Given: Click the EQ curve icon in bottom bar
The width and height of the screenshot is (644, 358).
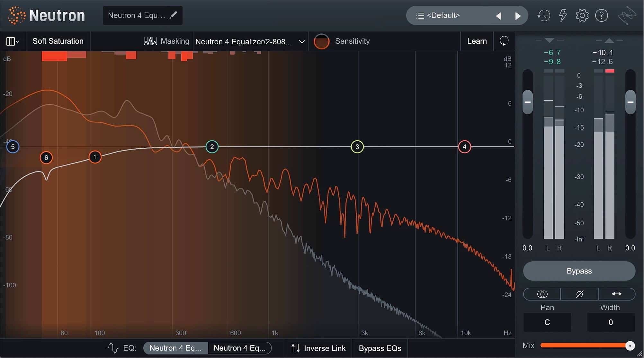Looking at the screenshot, I should coord(112,348).
